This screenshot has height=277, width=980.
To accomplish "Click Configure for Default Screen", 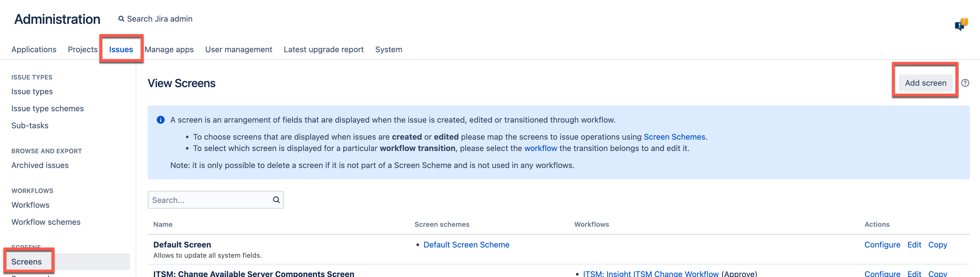I will click(x=882, y=245).
